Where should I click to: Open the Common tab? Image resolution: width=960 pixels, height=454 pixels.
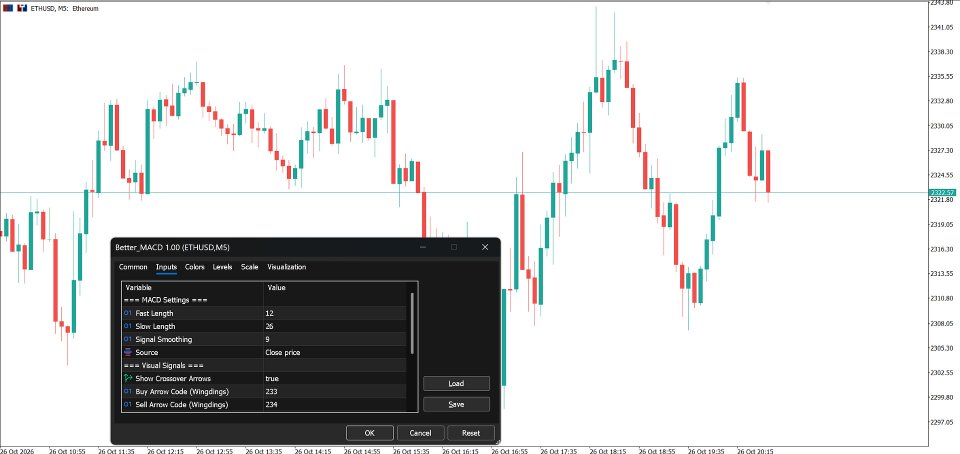(133, 267)
